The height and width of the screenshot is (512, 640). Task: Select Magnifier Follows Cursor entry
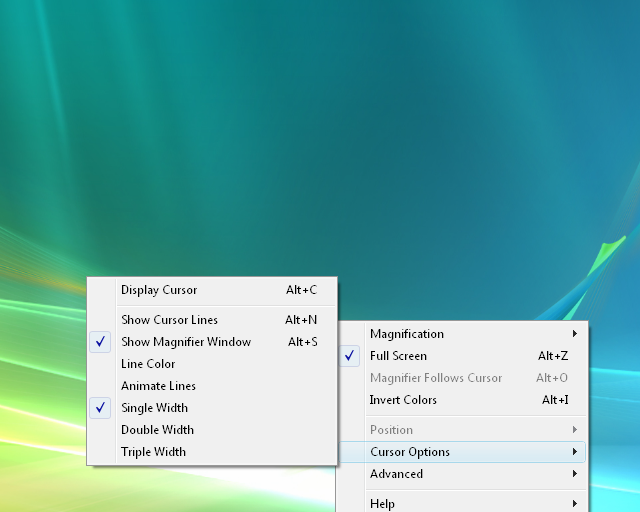(x=436, y=378)
